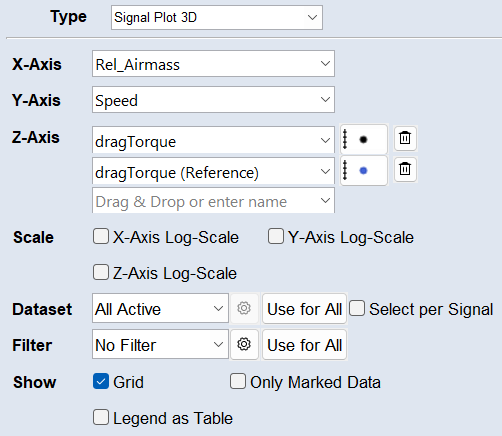This screenshot has height=436, width=502.
Task: Enable Legend as Table
Action: 101,417
